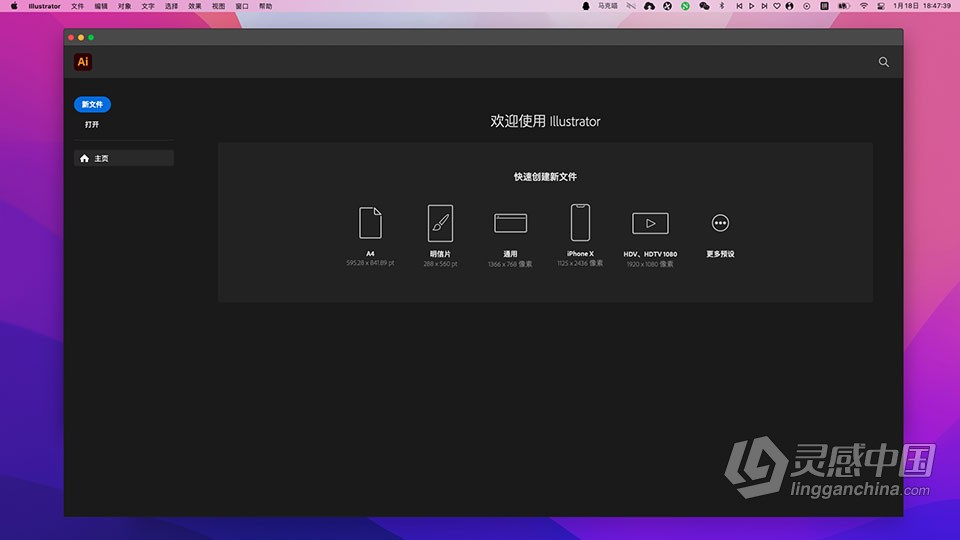Click the WeChat menu bar icon
This screenshot has width=960, height=540.
(704, 6)
